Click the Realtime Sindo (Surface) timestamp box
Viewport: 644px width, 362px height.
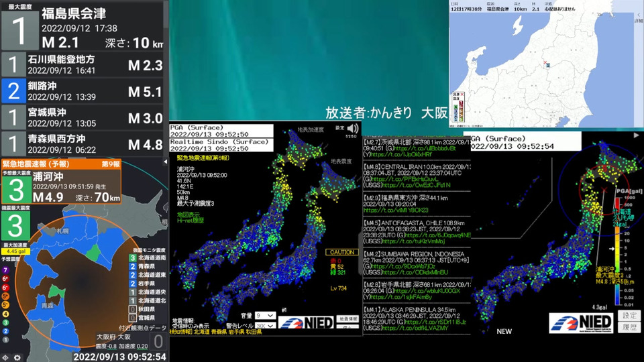coord(221,145)
